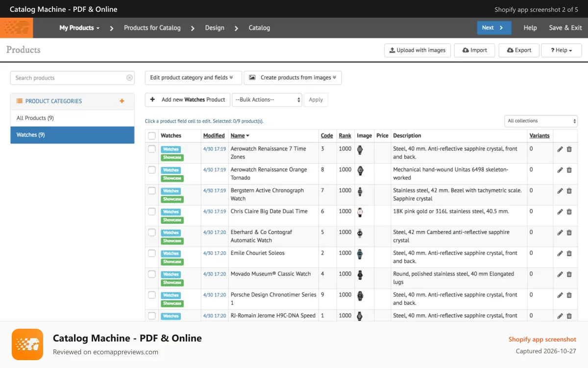
Task: Edit the Movado Museum description cell
Action: [459, 278]
